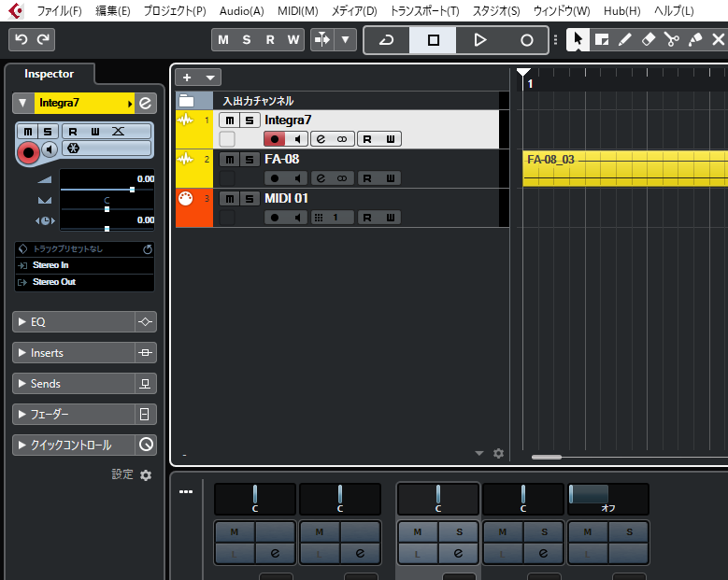
Task: Reload track preset circular arrow icon
Action: (x=148, y=249)
